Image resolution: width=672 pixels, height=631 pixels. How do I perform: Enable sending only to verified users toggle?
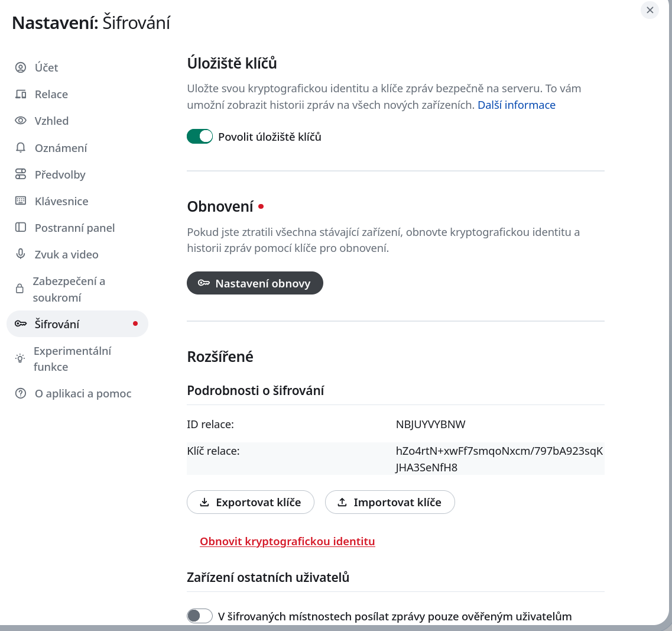[x=199, y=616]
